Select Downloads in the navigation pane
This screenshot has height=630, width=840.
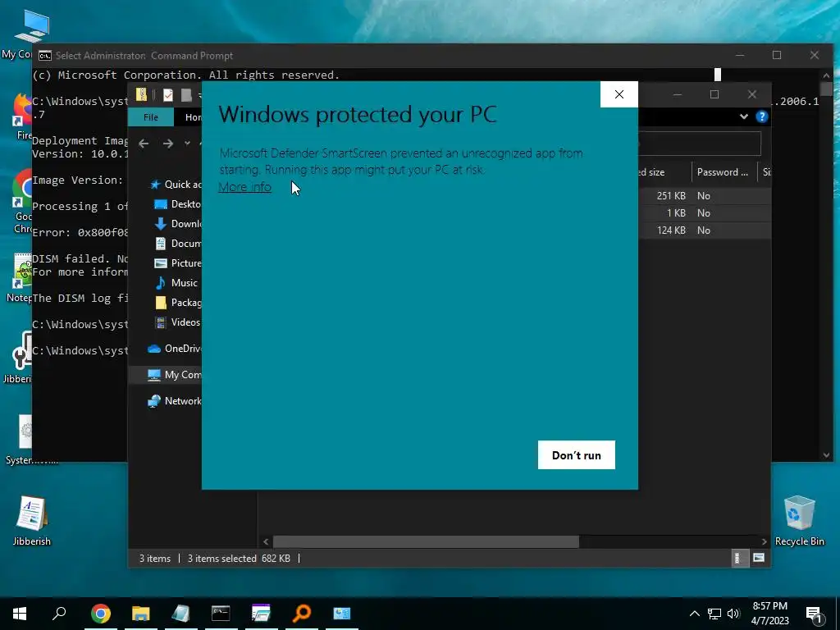pyautogui.click(x=177, y=224)
